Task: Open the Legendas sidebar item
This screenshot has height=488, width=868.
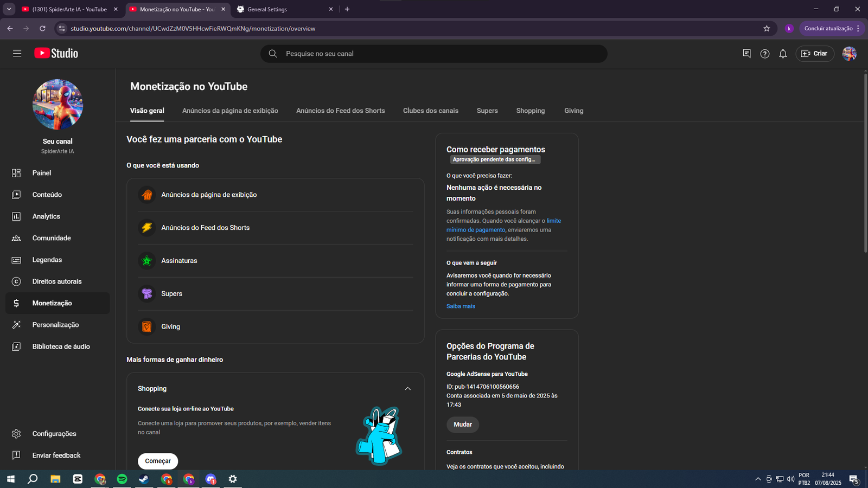Action: (x=58, y=260)
